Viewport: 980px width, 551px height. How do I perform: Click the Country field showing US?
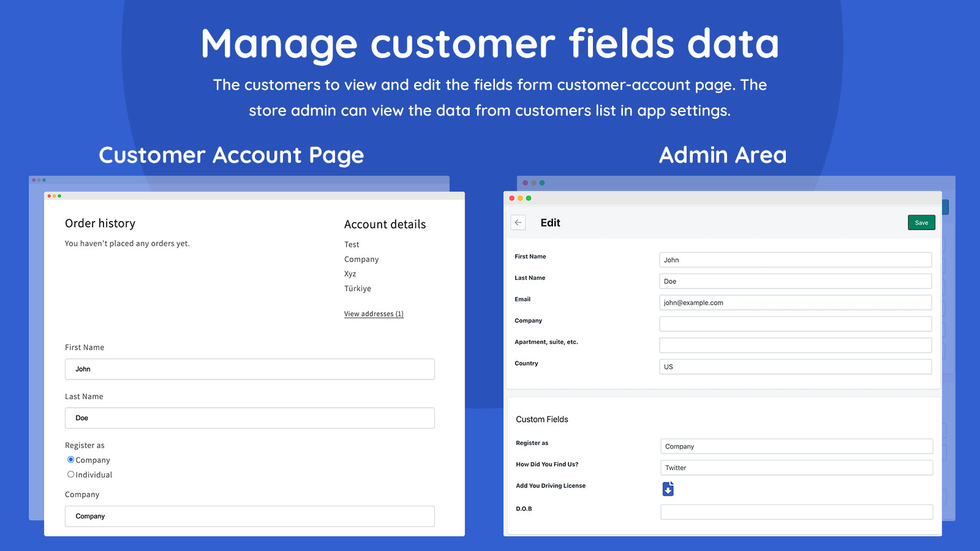tap(796, 367)
